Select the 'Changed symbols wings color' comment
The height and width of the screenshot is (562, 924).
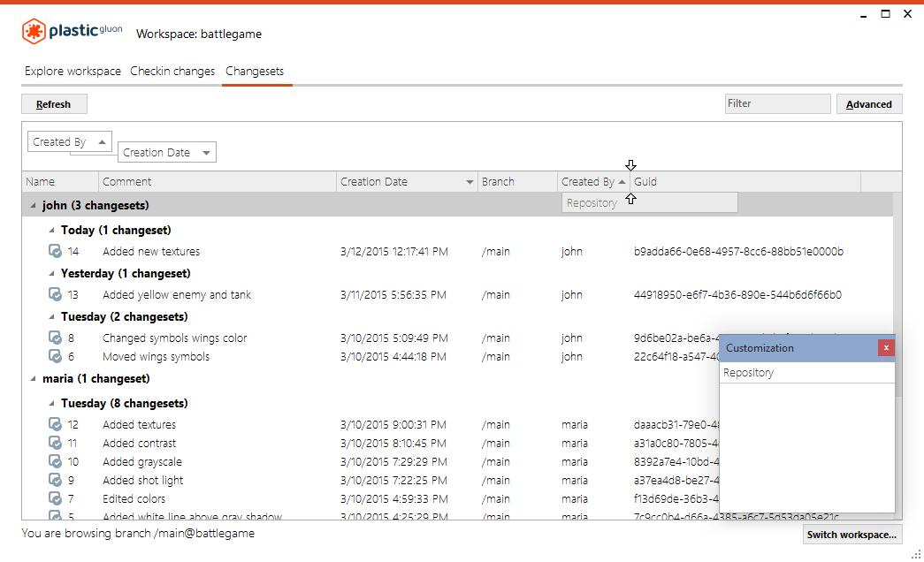point(174,338)
